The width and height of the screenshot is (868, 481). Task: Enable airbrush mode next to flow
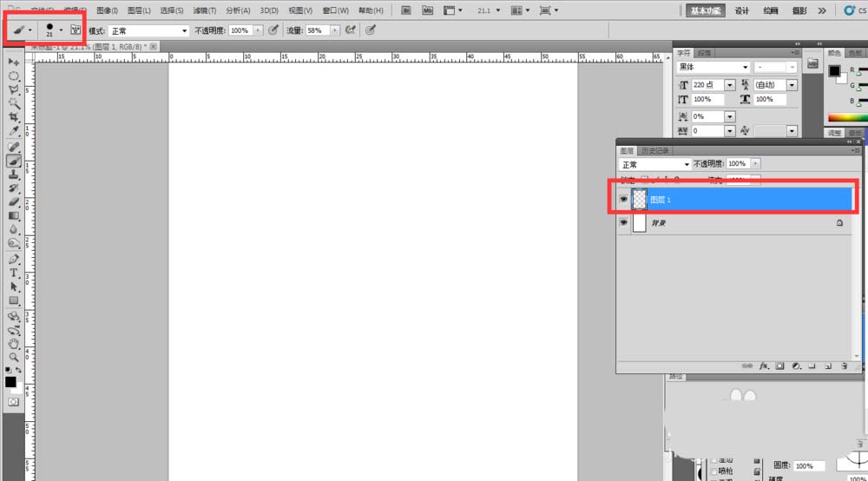(x=351, y=30)
